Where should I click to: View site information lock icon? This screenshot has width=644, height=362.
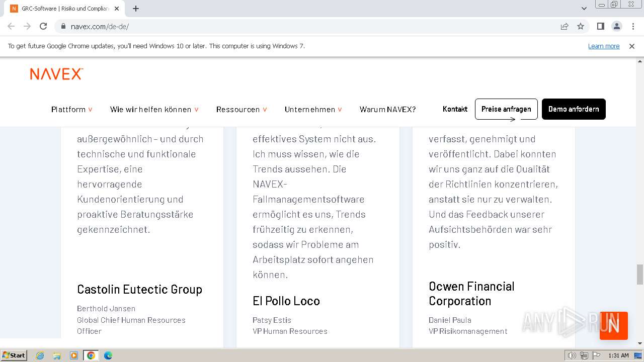(63, 26)
